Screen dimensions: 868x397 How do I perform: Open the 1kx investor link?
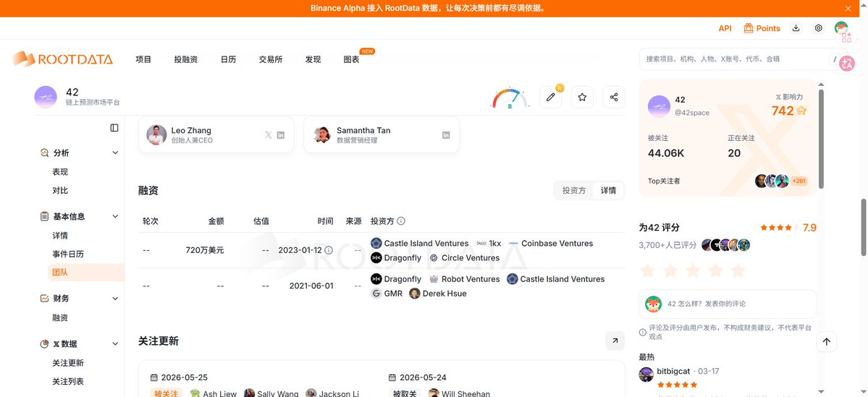pyautogui.click(x=489, y=243)
